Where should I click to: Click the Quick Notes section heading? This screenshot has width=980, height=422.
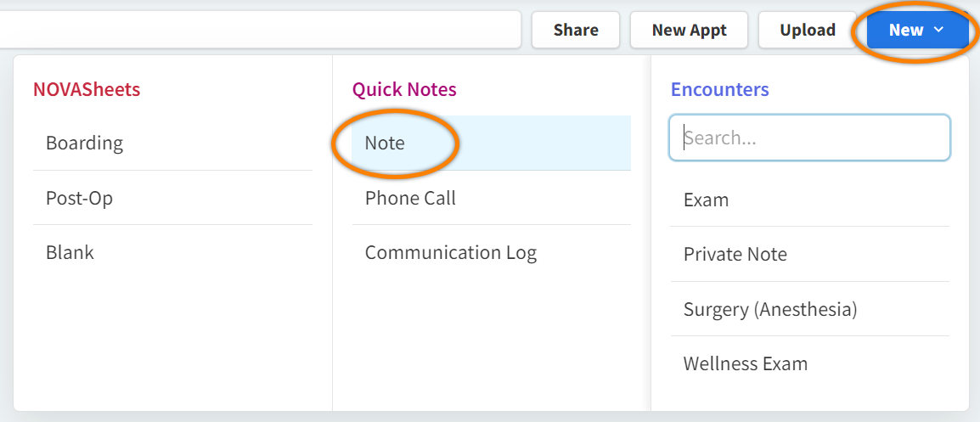tap(404, 89)
